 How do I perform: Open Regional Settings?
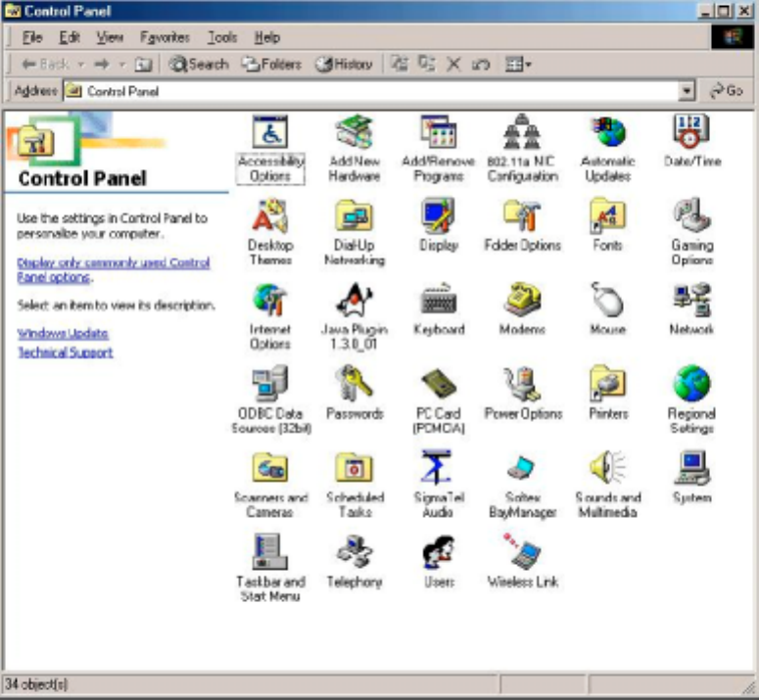click(691, 400)
